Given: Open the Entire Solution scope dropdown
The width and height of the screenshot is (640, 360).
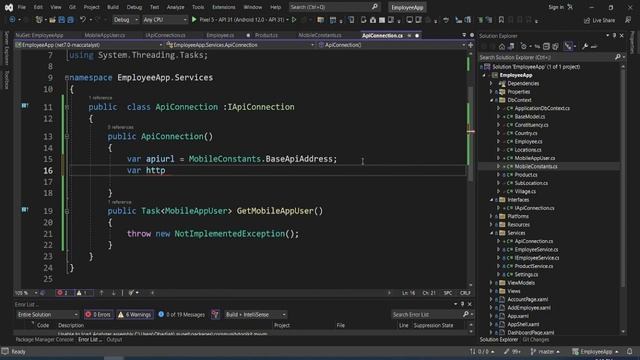Looking at the screenshot, I should pos(47,314).
